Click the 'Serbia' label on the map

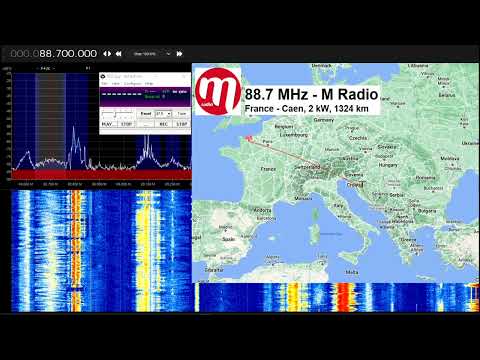click(x=397, y=195)
